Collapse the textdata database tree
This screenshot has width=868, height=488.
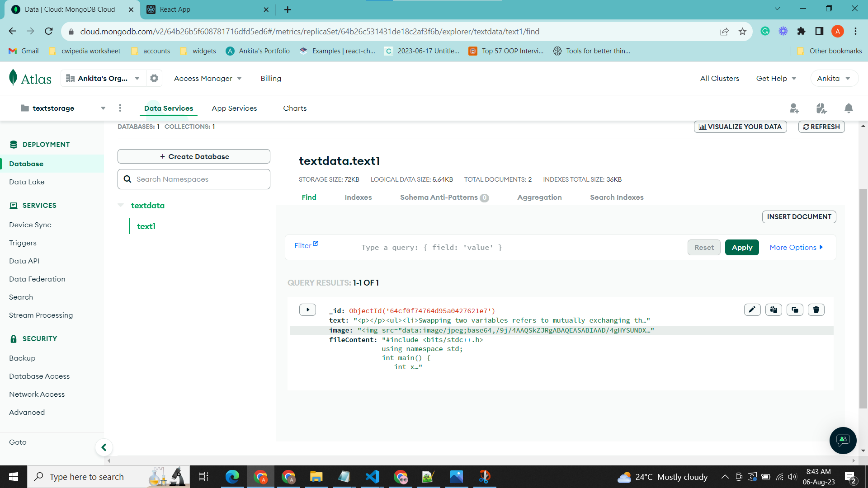pos(121,205)
